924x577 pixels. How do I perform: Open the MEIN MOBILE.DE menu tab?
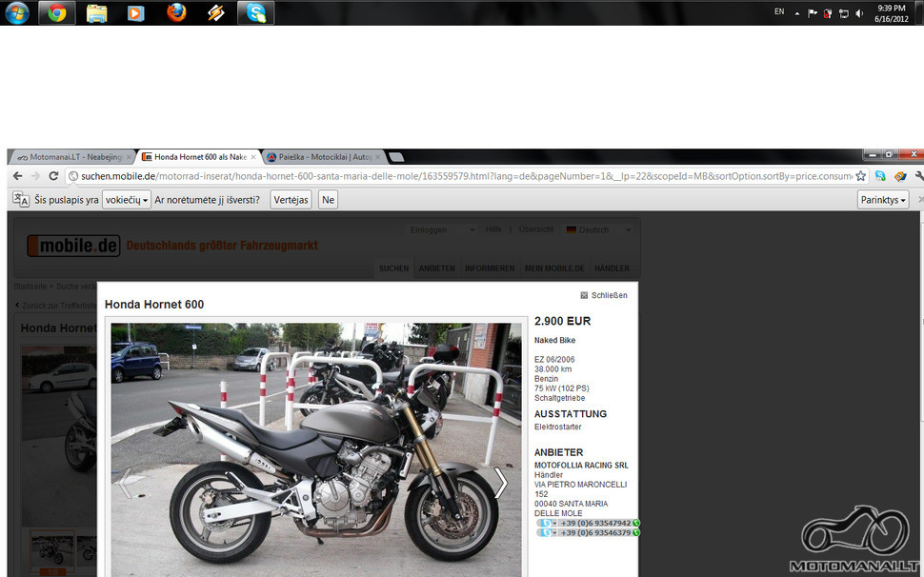click(554, 269)
